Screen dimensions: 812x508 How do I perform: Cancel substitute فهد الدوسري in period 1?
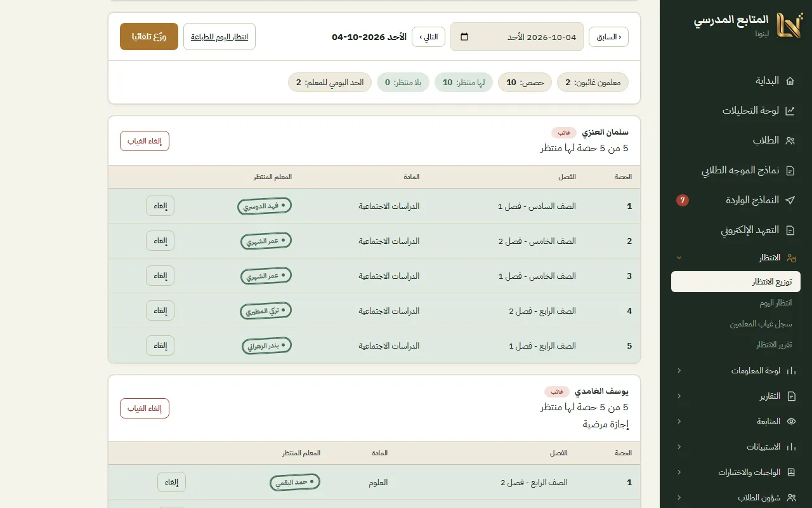click(x=160, y=206)
